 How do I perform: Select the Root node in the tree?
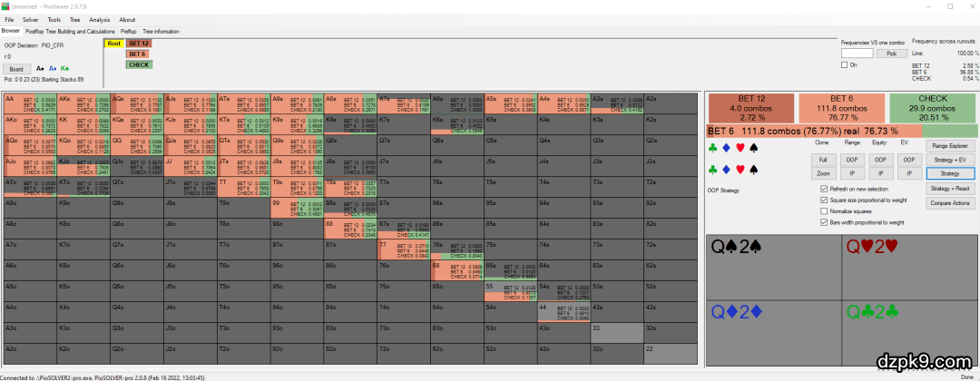coord(113,43)
